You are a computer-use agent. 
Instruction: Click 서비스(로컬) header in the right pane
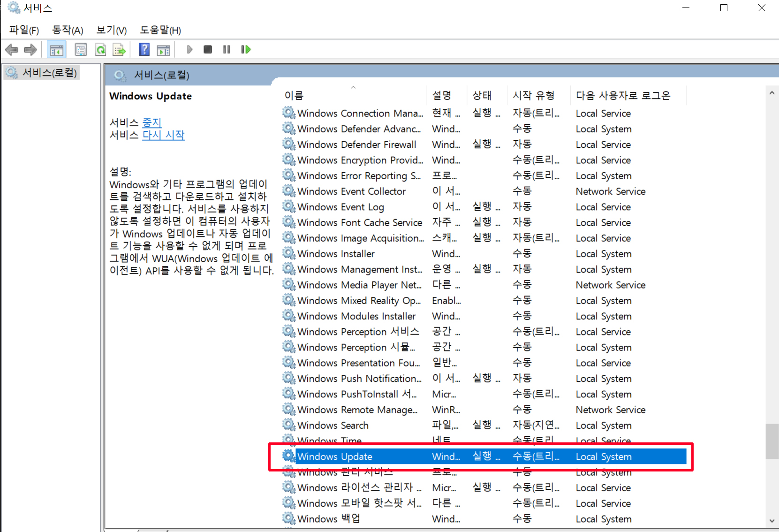(x=161, y=75)
